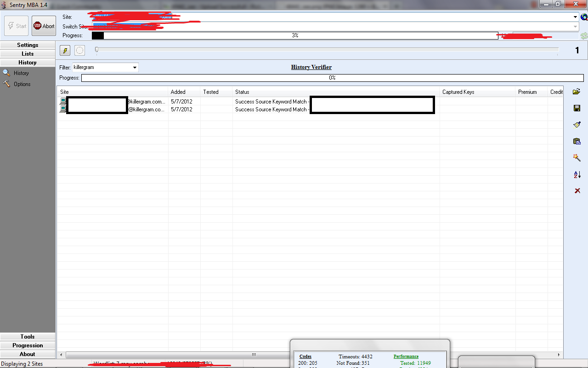Viewport: 588px width, 368px height.
Task: Click horizontal scrollbar left arrow
Action: (61, 355)
